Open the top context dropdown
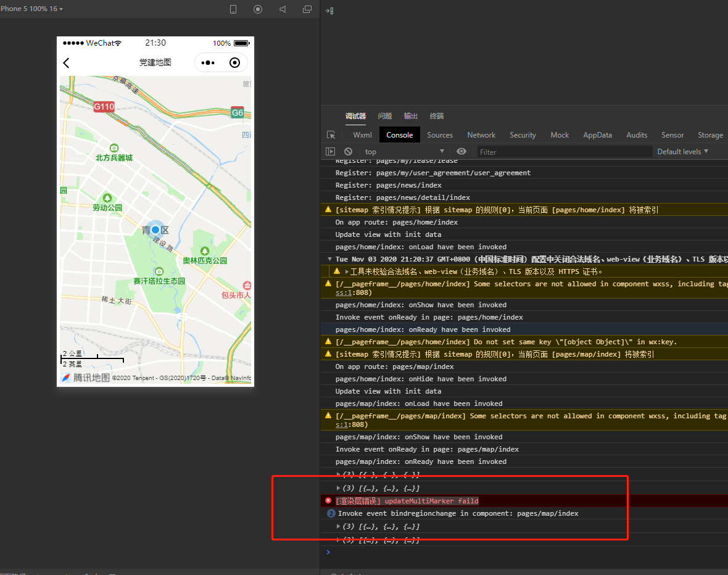The image size is (728, 575). tap(404, 151)
